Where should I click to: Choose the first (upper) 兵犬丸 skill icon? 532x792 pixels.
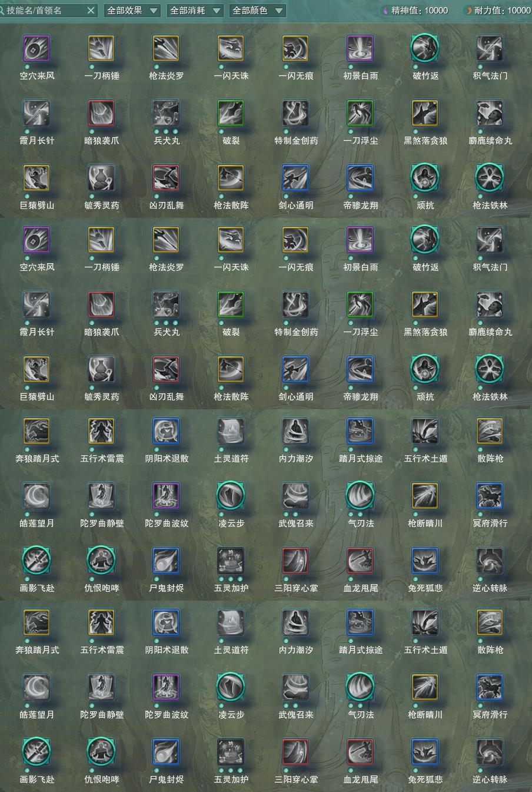[166, 113]
